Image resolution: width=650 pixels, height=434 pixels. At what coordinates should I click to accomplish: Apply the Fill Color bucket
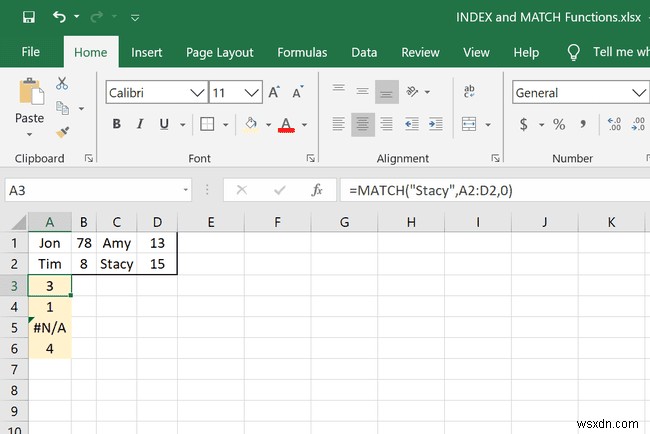coord(251,124)
